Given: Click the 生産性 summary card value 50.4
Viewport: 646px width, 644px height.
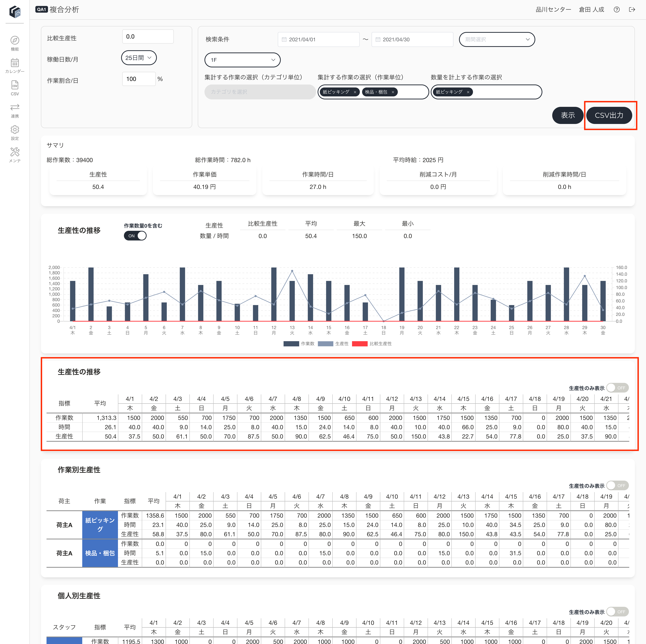Looking at the screenshot, I should 98,187.
